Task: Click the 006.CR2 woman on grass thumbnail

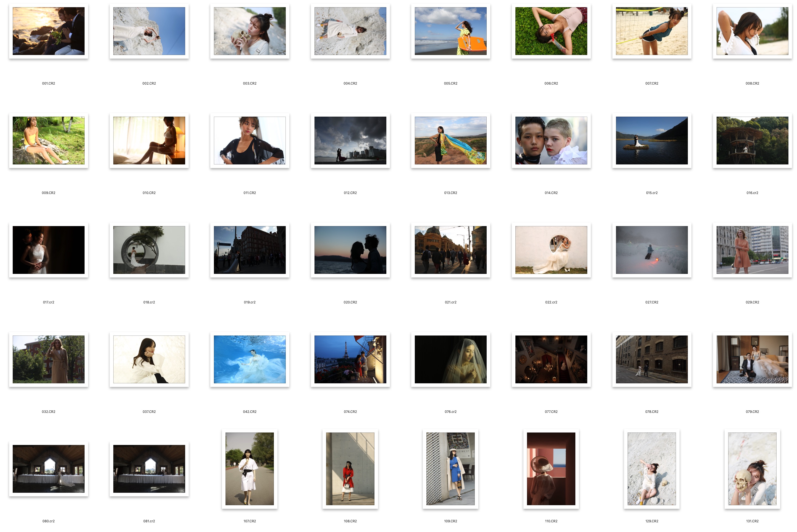Action: (x=551, y=31)
